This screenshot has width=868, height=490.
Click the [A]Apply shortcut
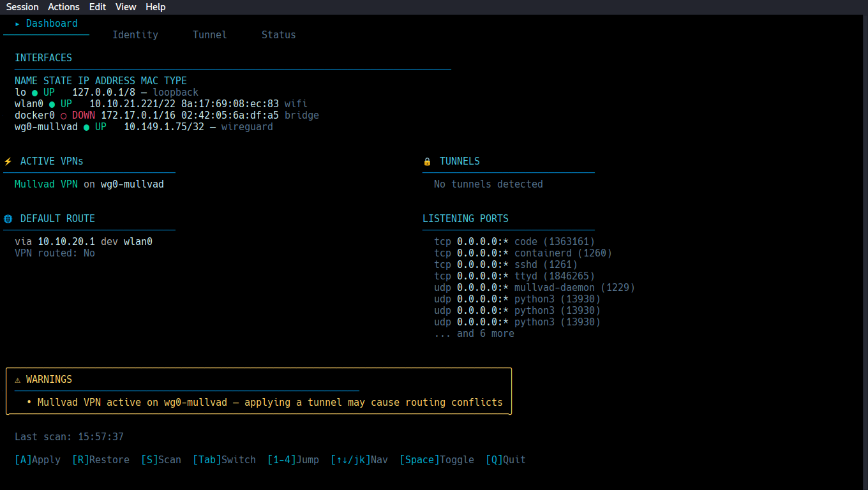coord(38,460)
